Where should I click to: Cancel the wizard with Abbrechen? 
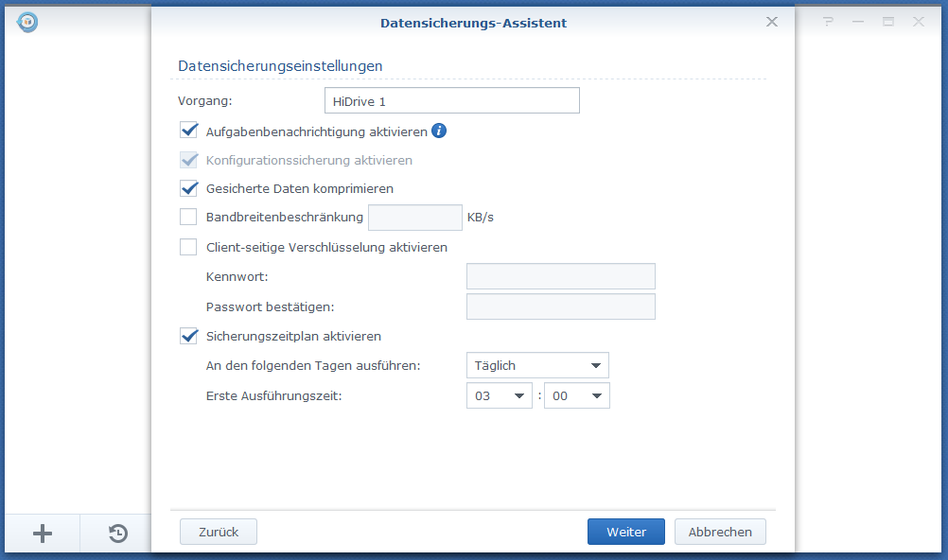[x=720, y=531]
